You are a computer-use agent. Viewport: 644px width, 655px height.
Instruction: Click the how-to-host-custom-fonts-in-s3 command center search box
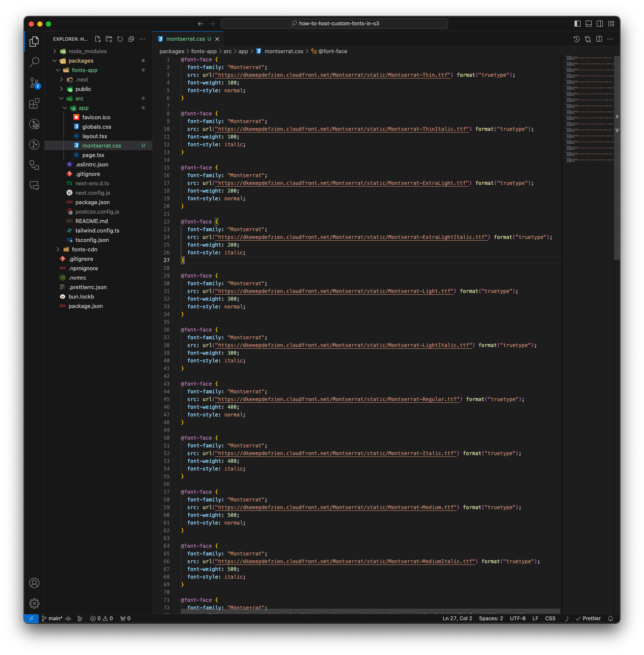334,24
